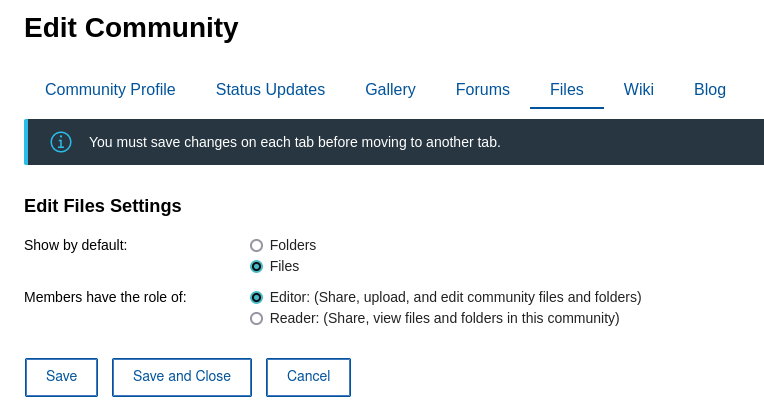Cancel editing the community
Image resolution: width=764 pixels, height=406 pixels.
[308, 377]
